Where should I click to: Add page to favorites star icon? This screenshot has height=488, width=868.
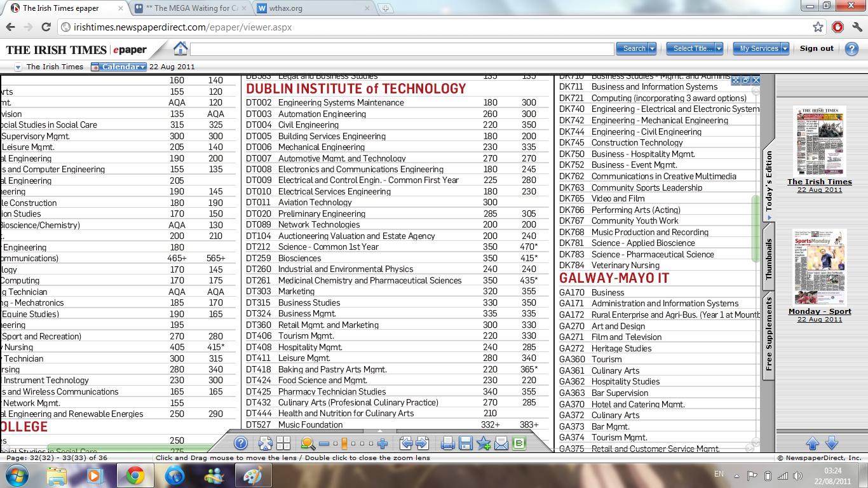484,443
